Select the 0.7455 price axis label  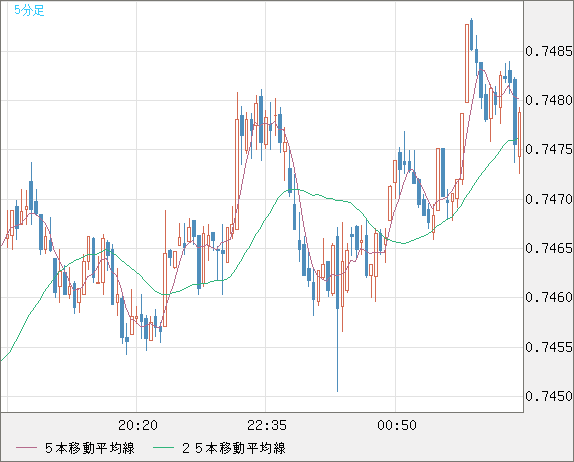point(549,347)
